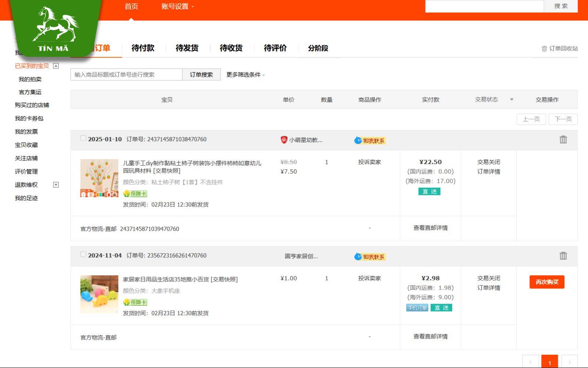Go to 首页 in top navigation

tap(131, 7)
